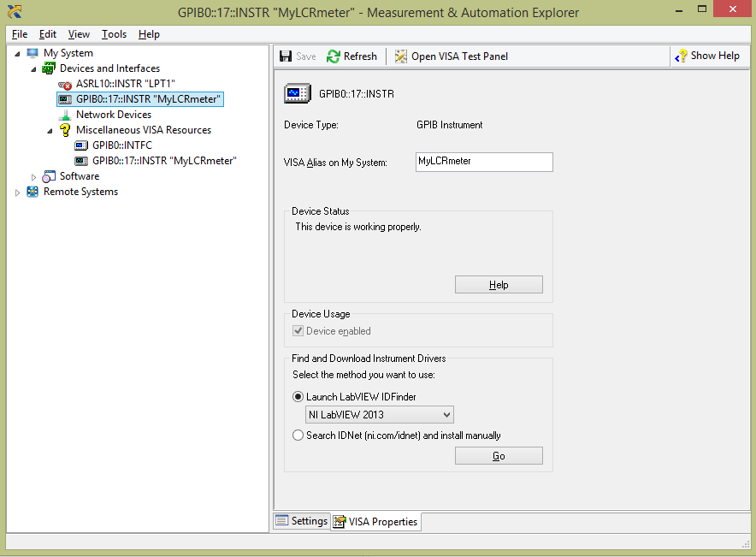Open the Tools menu
The image size is (756, 557).
(114, 34)
